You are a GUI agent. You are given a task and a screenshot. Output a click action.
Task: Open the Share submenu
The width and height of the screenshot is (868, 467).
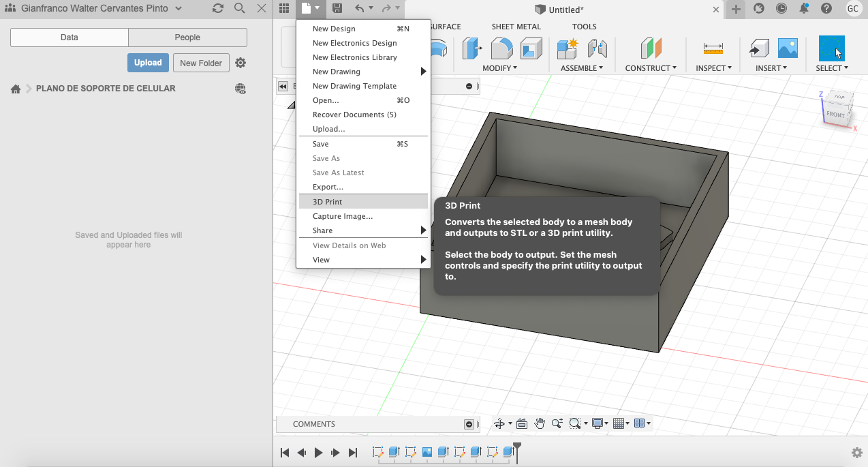(362, 230)
